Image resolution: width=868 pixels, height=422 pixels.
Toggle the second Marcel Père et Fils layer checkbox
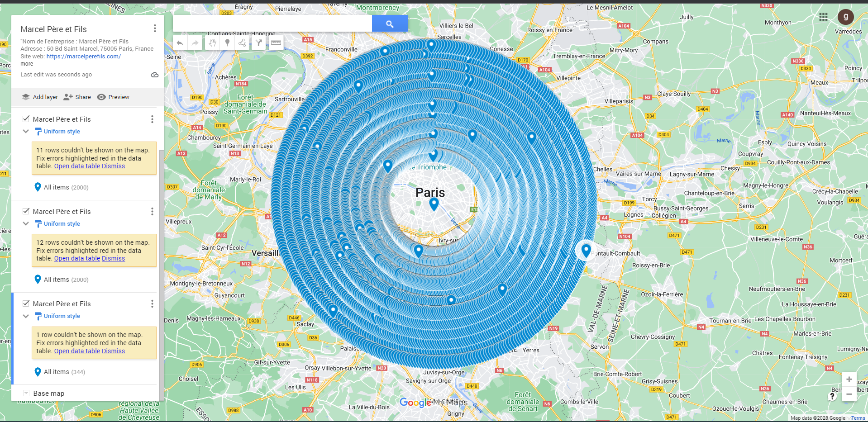[26, 211]
